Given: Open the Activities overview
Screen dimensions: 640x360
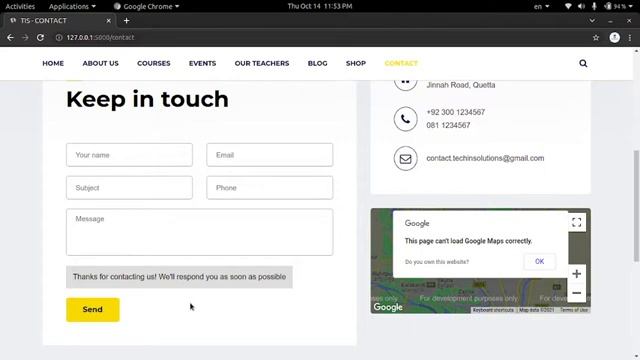Looking at the screenshot, I should click(x=20, y=6).
